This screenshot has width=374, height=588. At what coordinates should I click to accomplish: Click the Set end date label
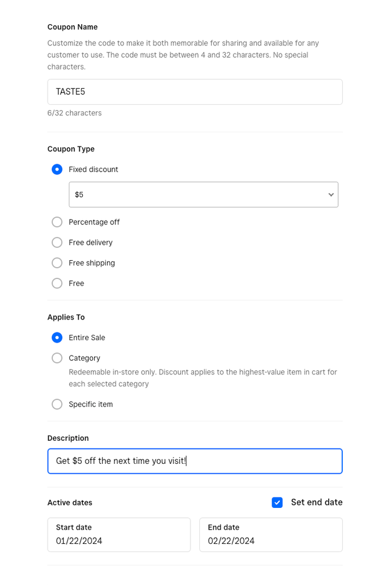pos(316,502)
